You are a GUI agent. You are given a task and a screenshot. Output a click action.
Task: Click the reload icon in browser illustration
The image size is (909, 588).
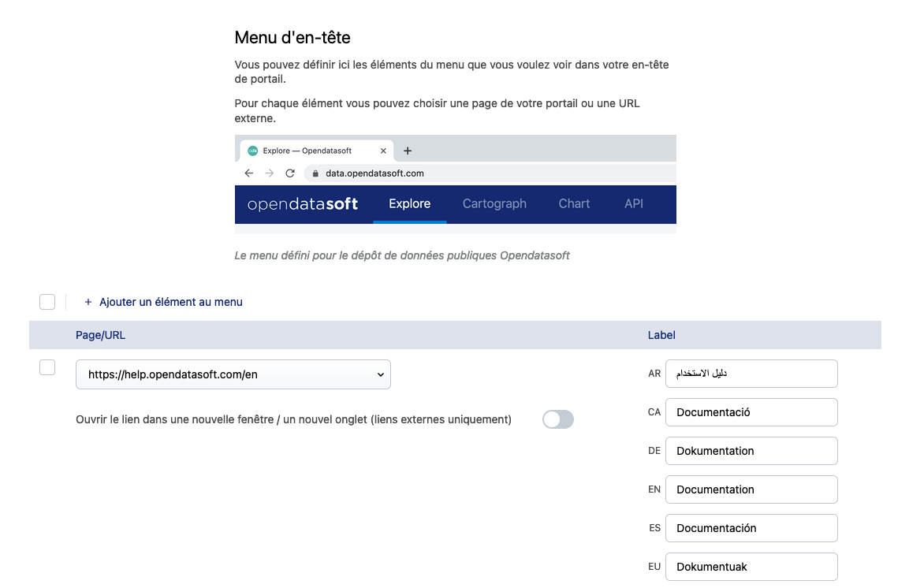(290, 173)
